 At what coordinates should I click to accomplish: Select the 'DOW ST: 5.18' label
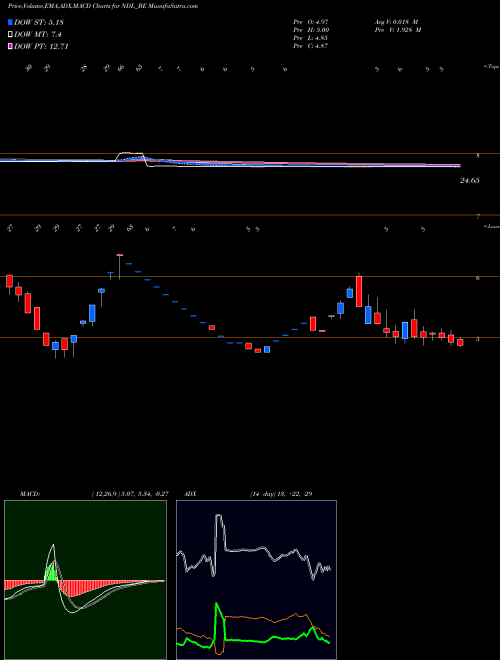pyautogui.click(x=39, y=22)
